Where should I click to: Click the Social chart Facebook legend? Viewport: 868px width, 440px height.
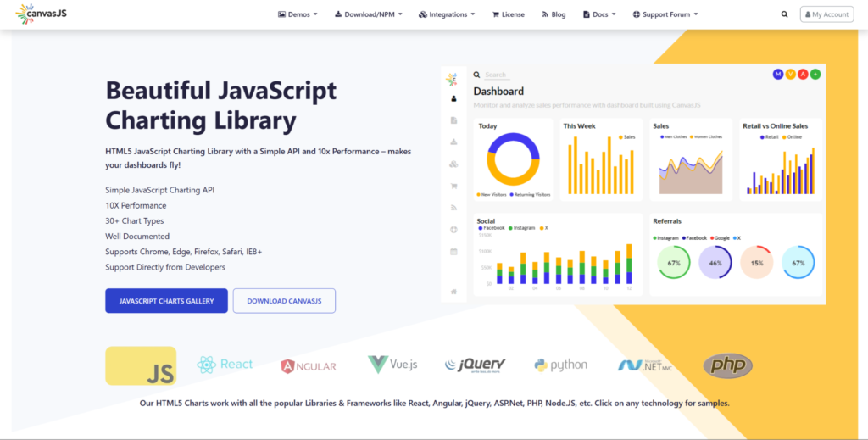492,228
